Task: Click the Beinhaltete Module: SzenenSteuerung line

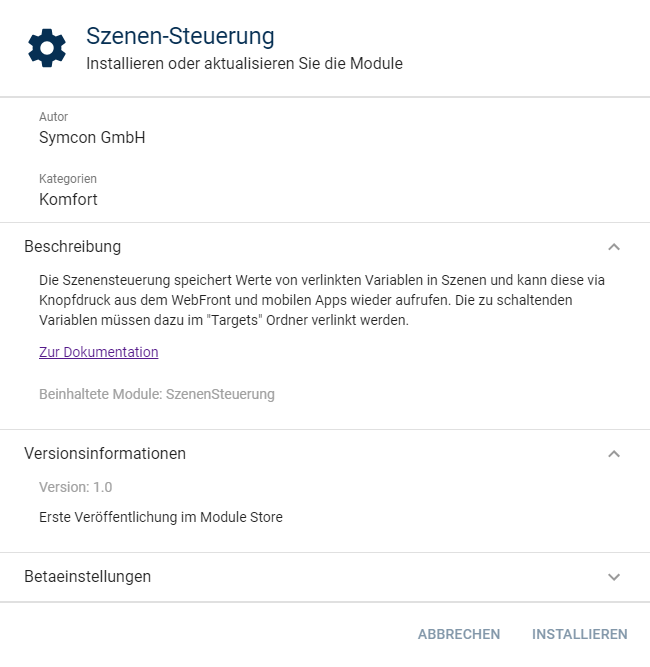Action: [157, 394]
